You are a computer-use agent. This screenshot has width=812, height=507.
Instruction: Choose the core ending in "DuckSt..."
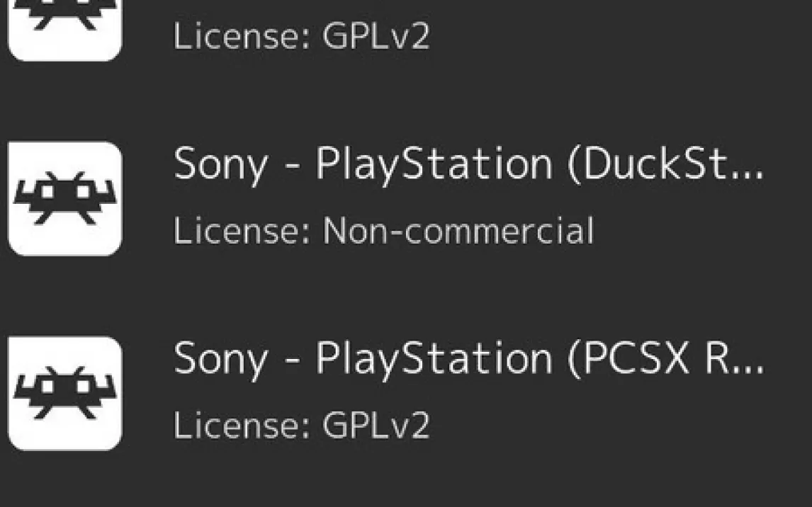pos(468,164)
